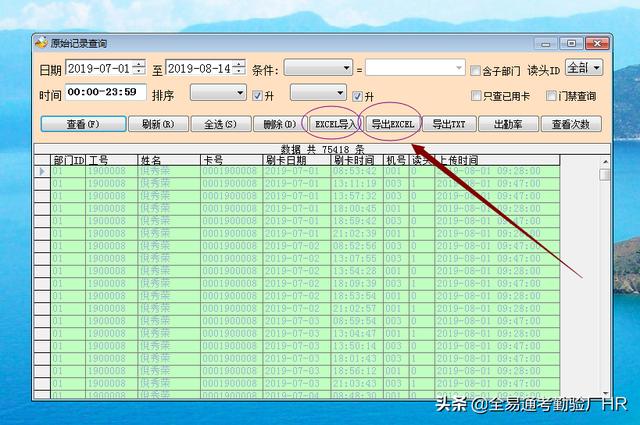
Task: Click the row selector arrow of first row
Action: 42,171
